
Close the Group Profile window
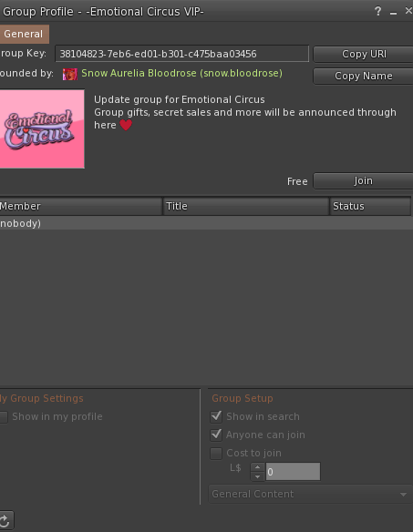pyautogui.click(x=408, y=11)
